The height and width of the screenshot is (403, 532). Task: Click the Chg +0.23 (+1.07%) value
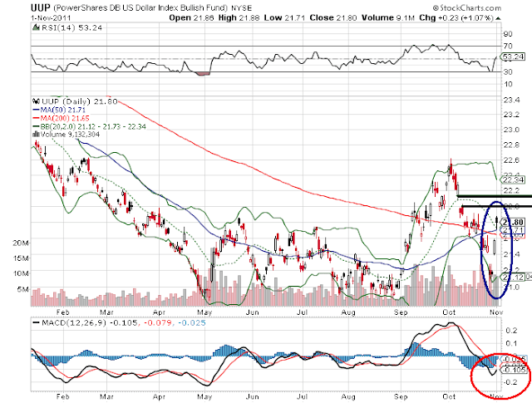(x=456, y=18)
